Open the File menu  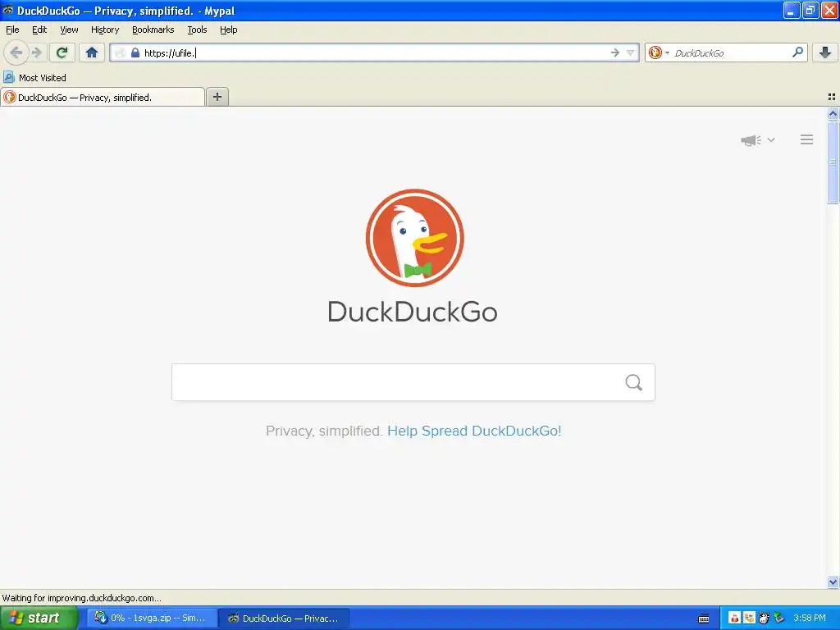pos(12,30)
